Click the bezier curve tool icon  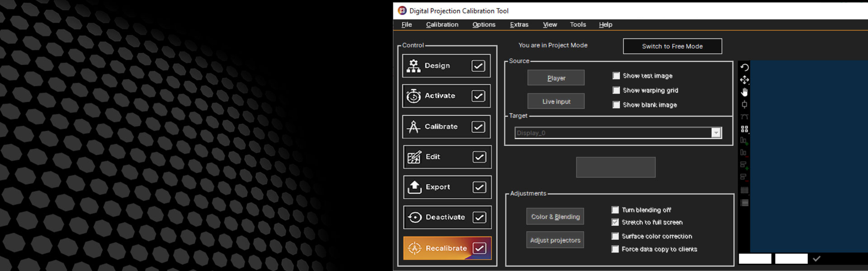744,117
